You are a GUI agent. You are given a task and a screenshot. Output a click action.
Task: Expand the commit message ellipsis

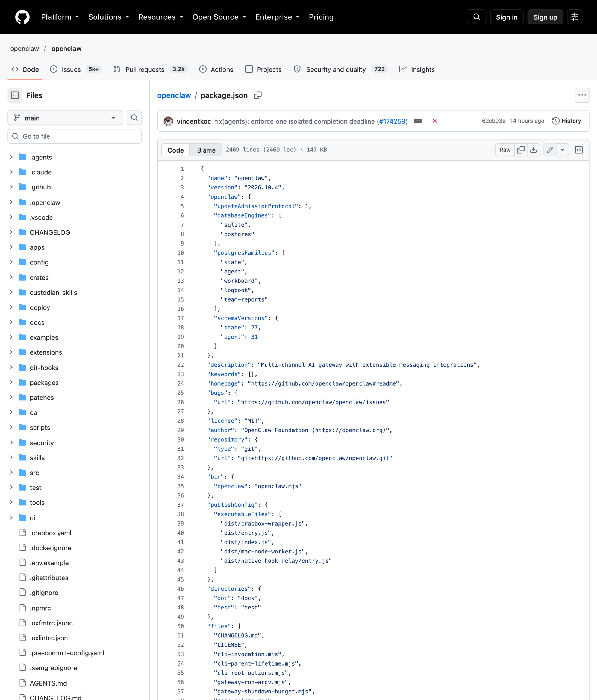(418, 121)
